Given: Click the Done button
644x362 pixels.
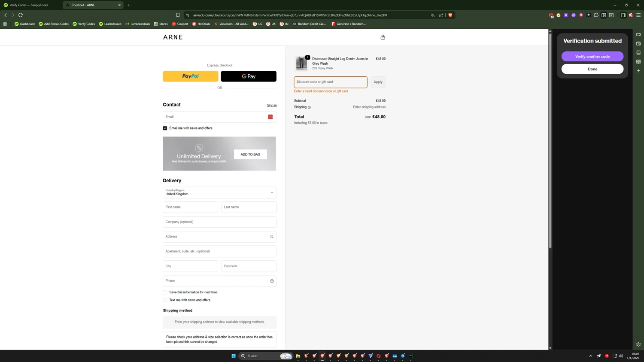Looking at the screenshot, I should 592,69.
